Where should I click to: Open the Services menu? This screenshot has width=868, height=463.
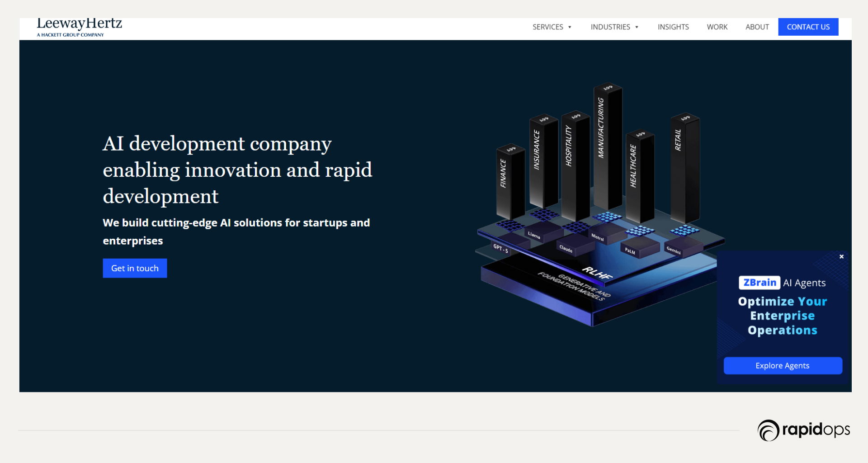click(547, 27)
